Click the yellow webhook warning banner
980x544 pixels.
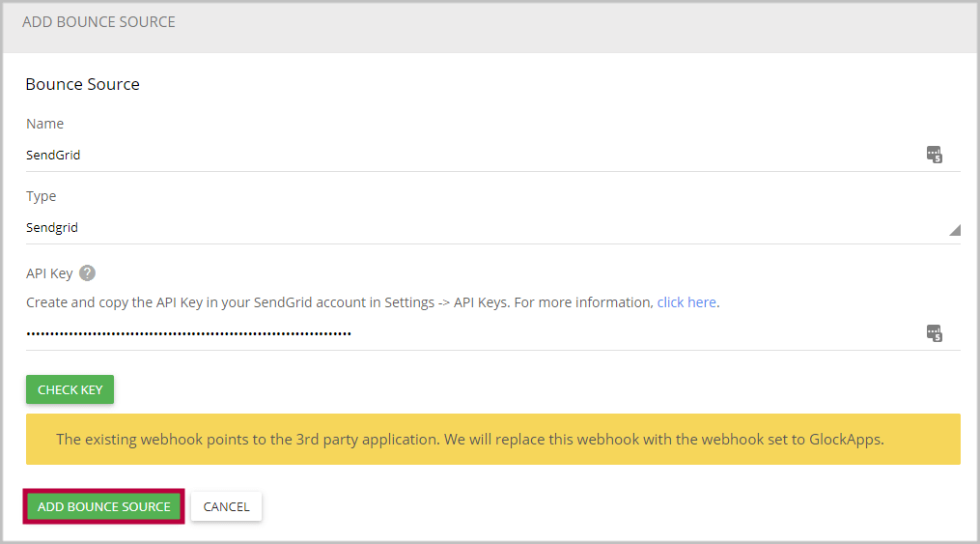tap(492, 440)
